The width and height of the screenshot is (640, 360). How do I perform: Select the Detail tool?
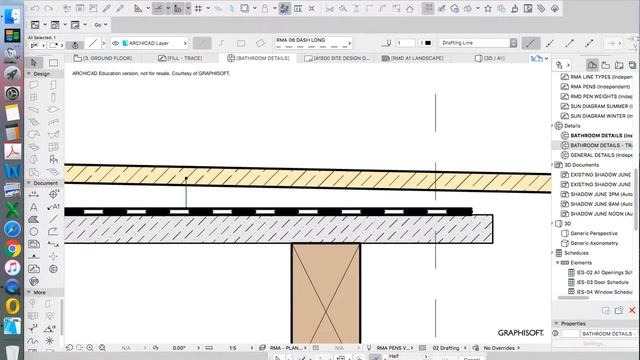(x=53, y=269)
